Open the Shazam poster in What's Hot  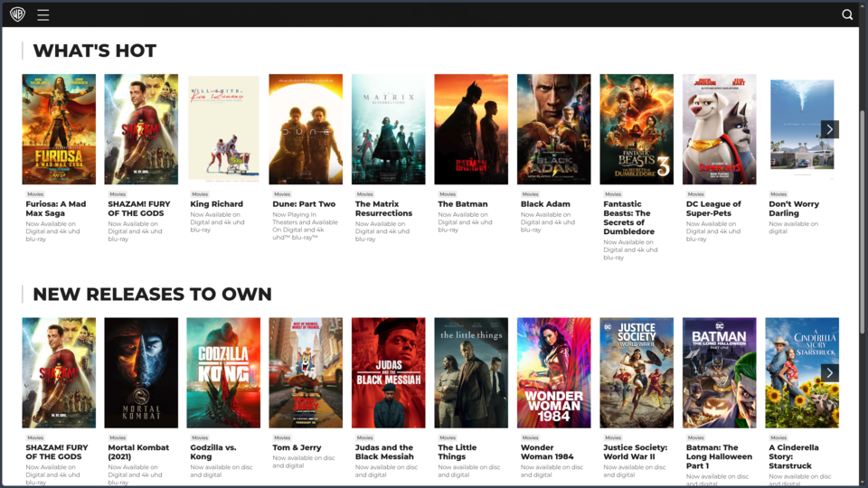coord(141,129)
